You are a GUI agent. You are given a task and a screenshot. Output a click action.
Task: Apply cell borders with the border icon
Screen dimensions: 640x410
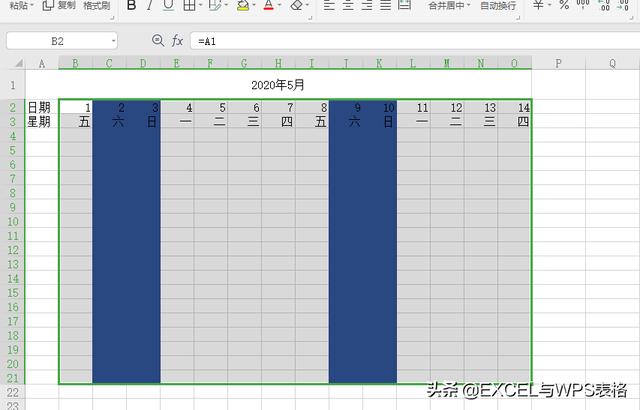(x=189, y=5)
